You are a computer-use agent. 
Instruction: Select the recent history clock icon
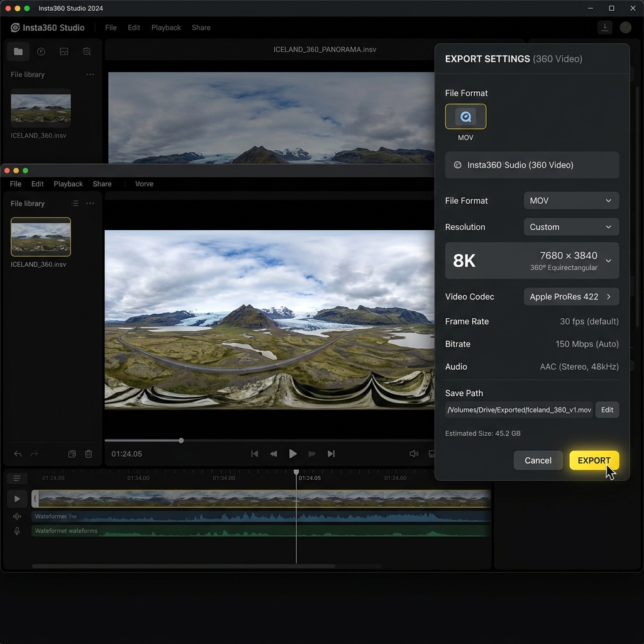tap(41, 51)
